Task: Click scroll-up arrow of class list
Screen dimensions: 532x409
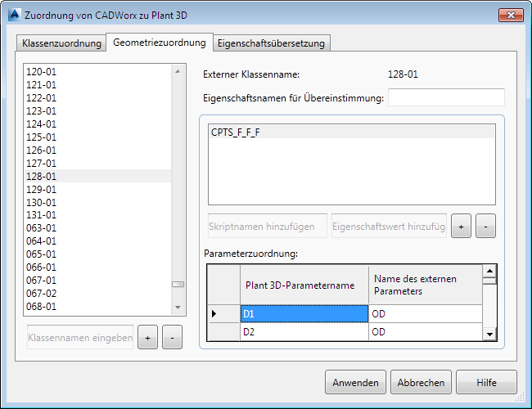Action: point(178,71)
